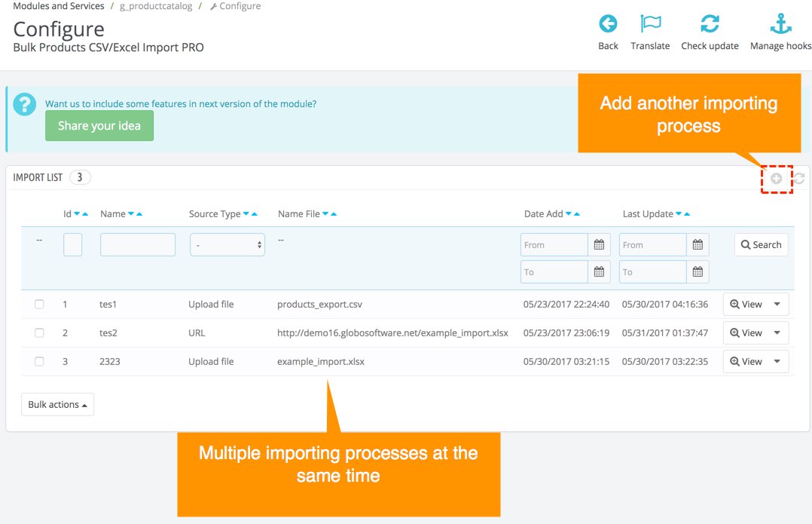Open calendar for Date Add From
The image size is (812, 524).
(x=599, y=244)
